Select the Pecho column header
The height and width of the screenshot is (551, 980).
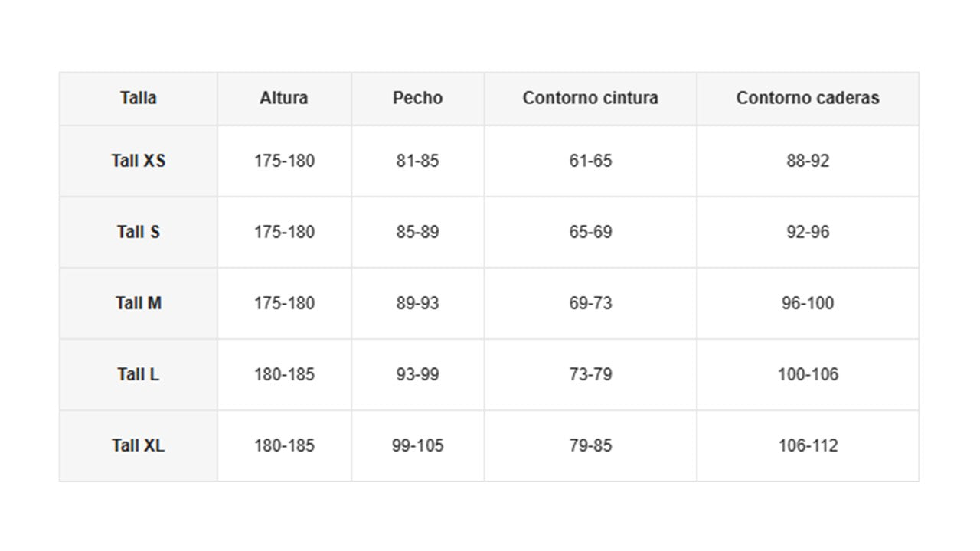point(417,98)
